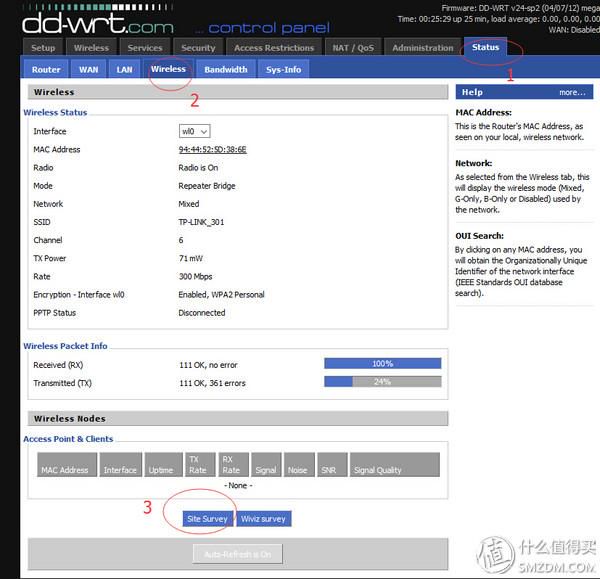Image resolution: width=600 pixels, height=579 pixels.
Task: Click the TX Rate column header
Action: 201,465
